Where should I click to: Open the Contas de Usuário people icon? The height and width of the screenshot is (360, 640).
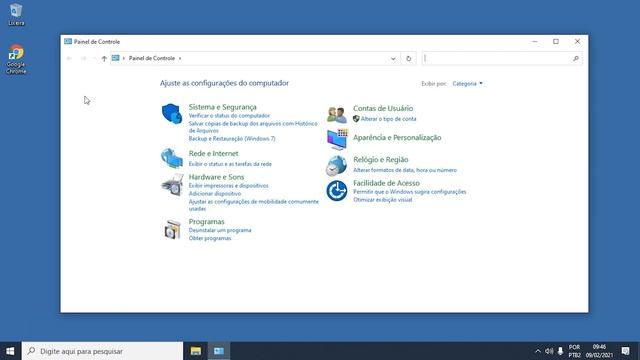[x=337, y=115]
